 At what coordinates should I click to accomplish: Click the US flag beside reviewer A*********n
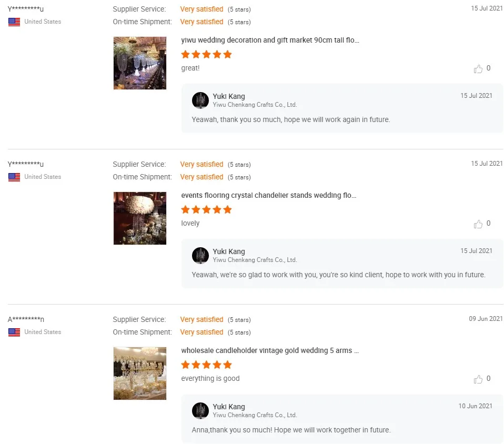(14, 332)
